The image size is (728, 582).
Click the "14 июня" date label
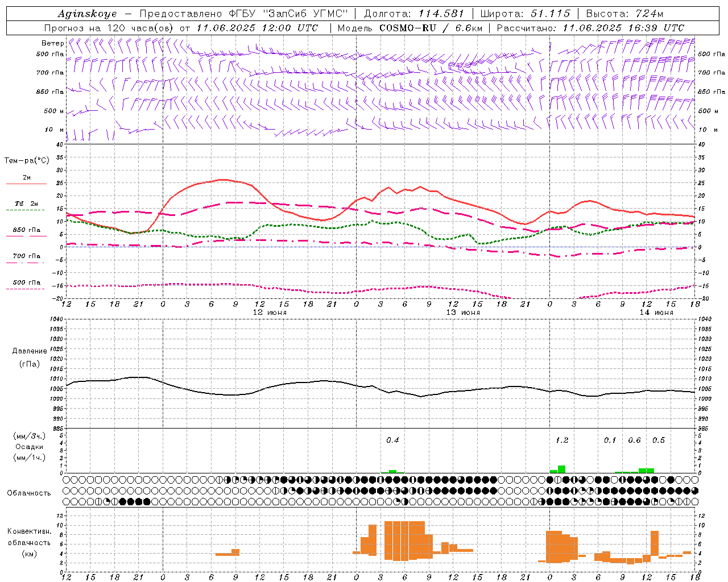(x=656, y=313)
